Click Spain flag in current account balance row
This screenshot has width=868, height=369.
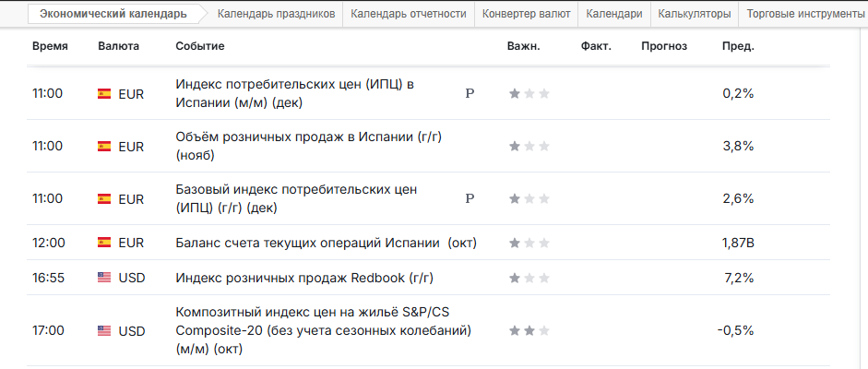[104, 243]
